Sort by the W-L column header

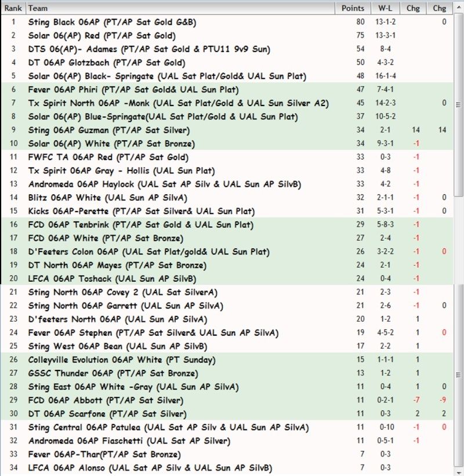point(385,8)
